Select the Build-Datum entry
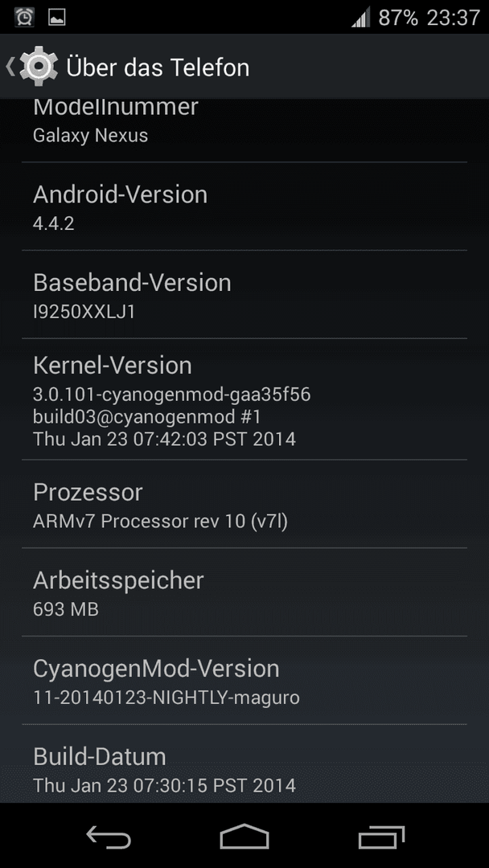This screenshot has width=489, height=868. 244,764
